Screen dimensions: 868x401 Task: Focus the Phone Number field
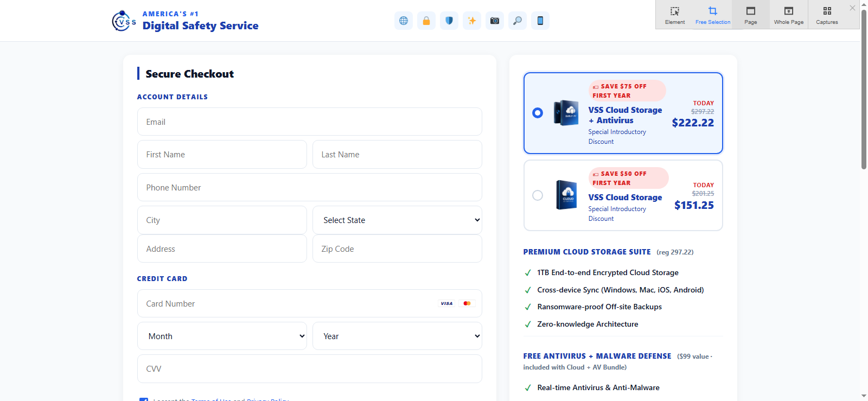pyautogui.click(x=310, y=187)
